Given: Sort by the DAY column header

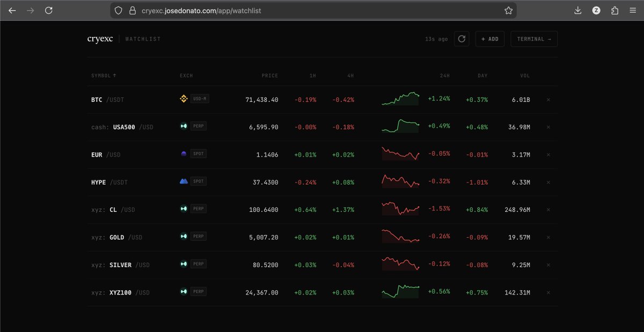Looking at the screenshot, I should tap(482, 76).
